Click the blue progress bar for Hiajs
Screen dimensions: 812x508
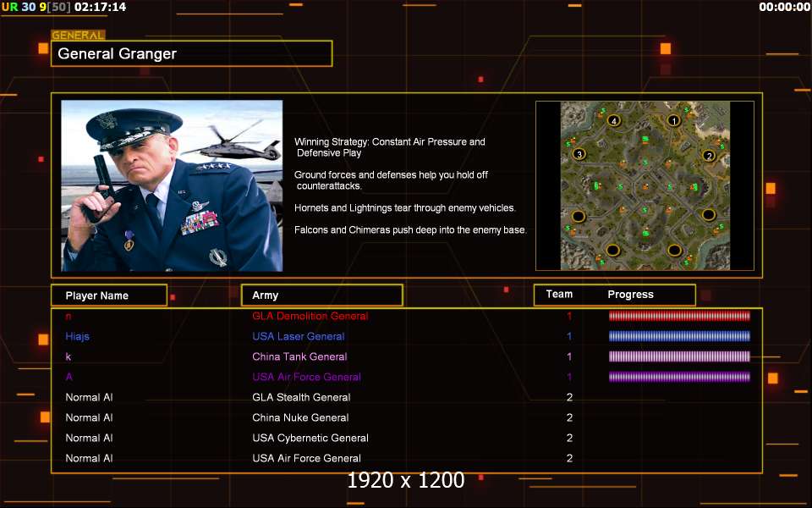679,336
